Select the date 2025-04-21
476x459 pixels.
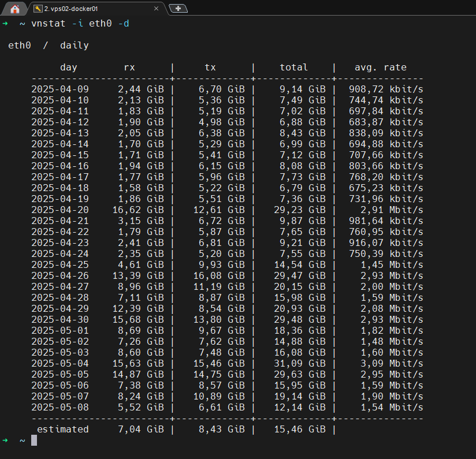(x=60, y=221)
